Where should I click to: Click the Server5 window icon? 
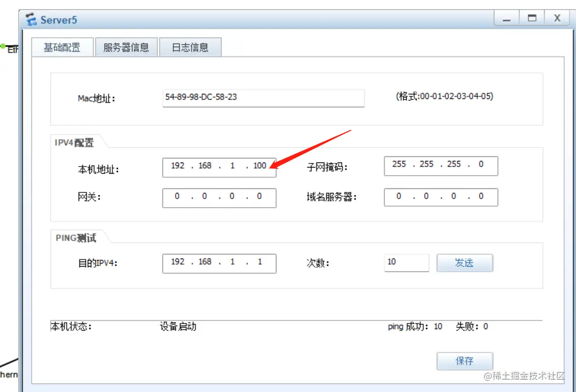pyautogui.click(x=31, y=19)
